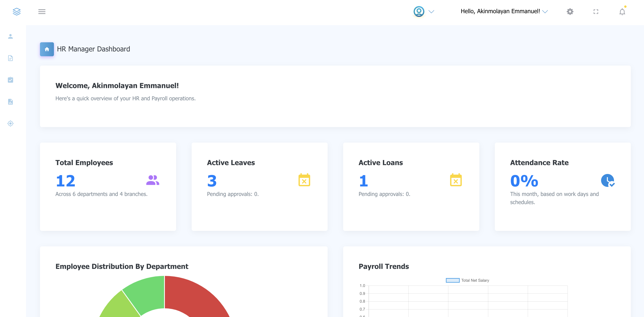
Task: Open the document sidebar icon
Action: pos(10,58)
